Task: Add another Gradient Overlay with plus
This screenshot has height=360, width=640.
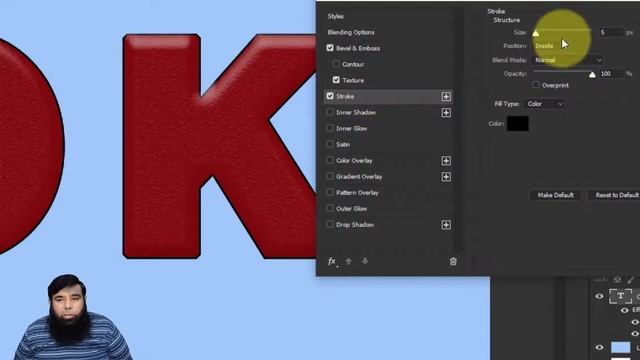Action: click(x=446, y=177)
